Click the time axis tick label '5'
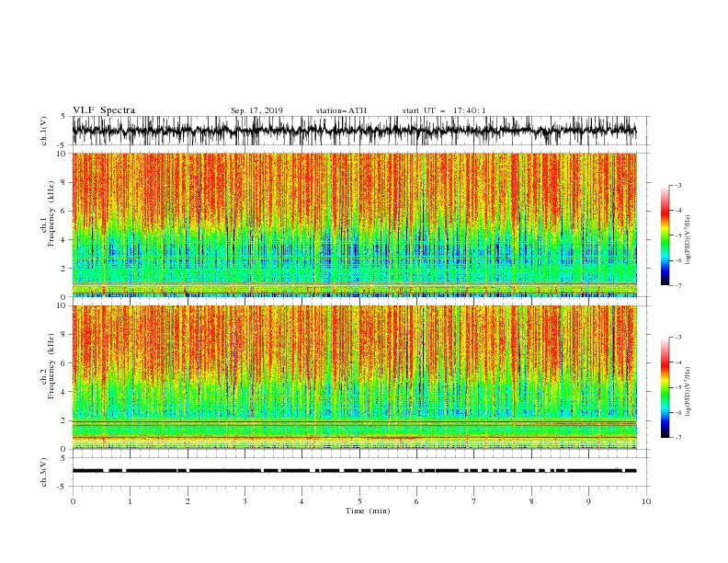The width and height of the screenshot is (728, 563). 359,501
